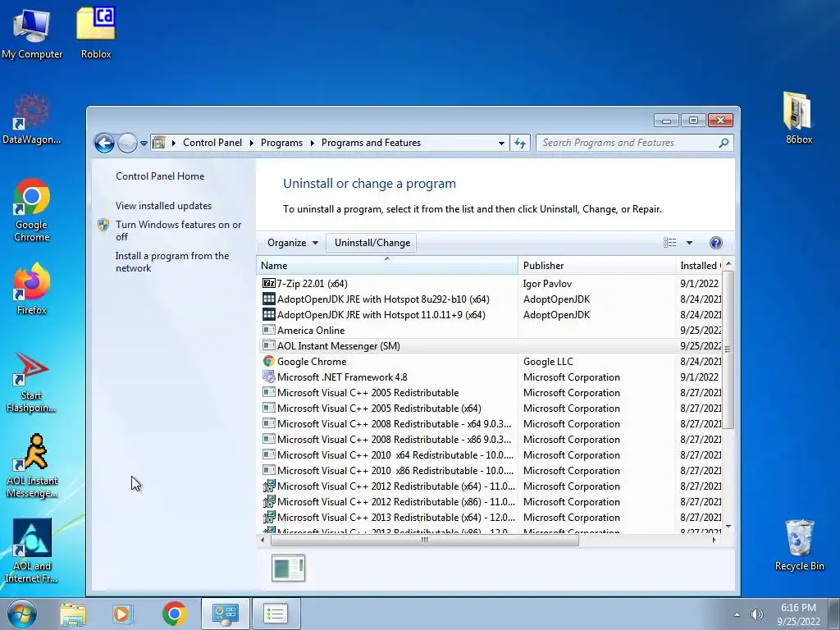Click the Change your view icon
Viewport: 840px width, 630px height.
(x=669, y=243)
